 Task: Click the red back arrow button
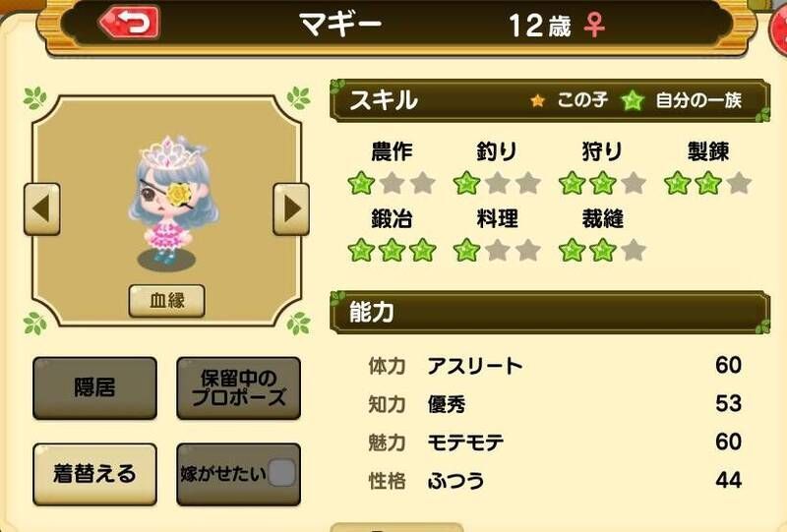(x=130, y=22)
